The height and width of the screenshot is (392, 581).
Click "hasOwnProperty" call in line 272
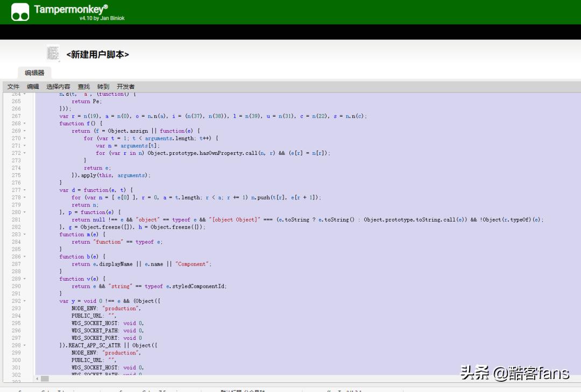221,153
